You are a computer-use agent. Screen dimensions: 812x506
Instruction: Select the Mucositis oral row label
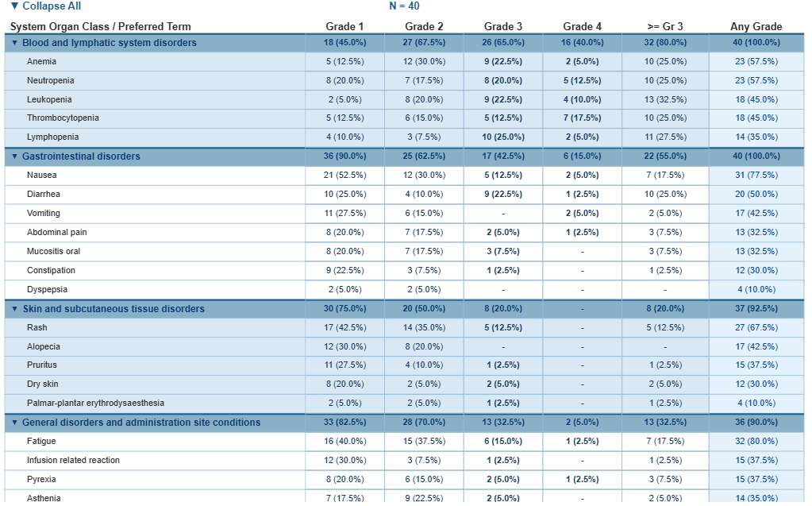pos(53,252)
